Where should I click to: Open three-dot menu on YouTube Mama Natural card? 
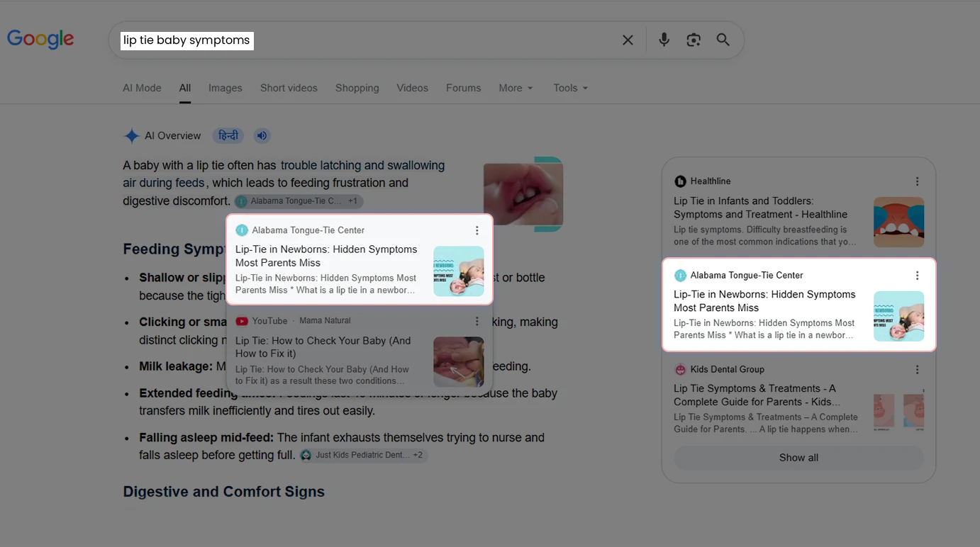point(477,321)
